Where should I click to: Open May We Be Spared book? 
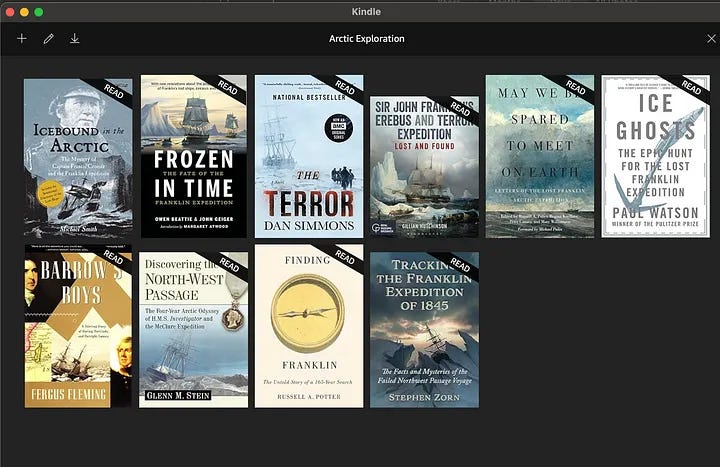(540, 156)
